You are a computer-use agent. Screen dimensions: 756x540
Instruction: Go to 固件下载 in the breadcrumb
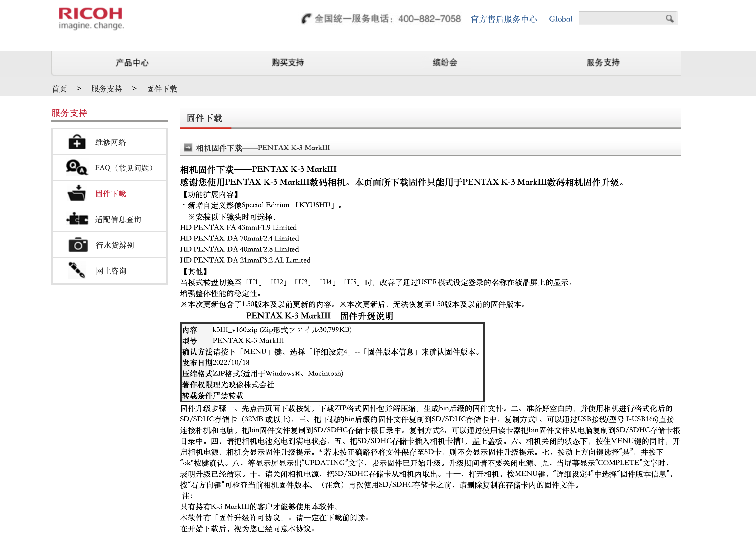click(162, 89)
